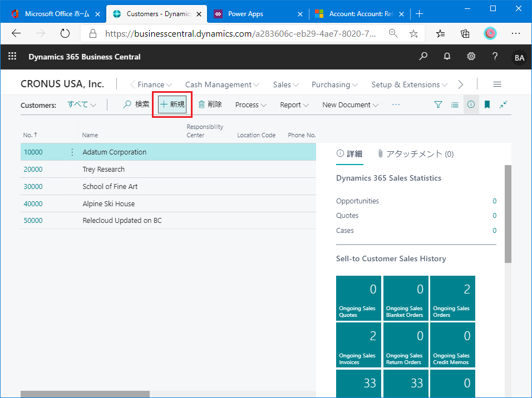Click the CRONUS USA, Inc. company name
532x398 pixels.
pyautogui.click(x=62, y=84)
